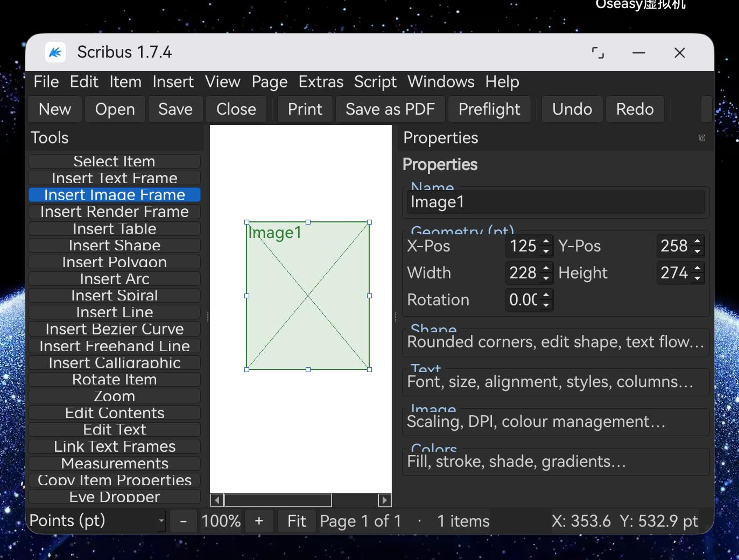The image size is (739, 560).
Task: Click the zoom out minus button
Action: click(x=184, y=521)
